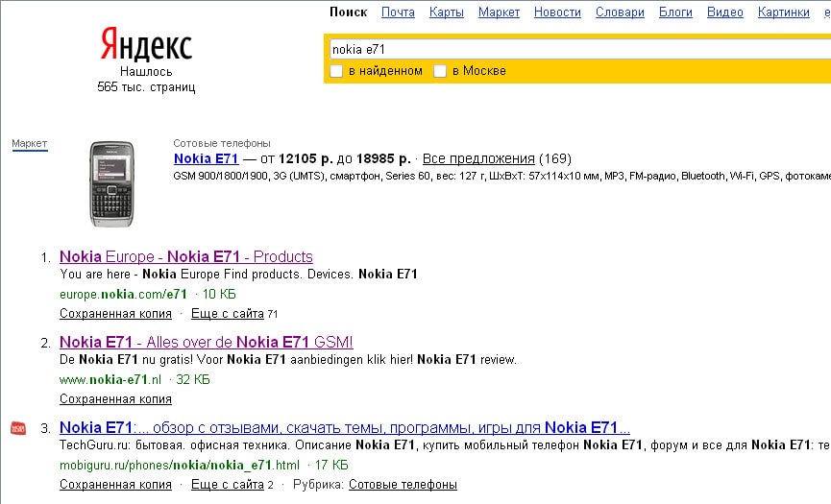This screenshot has height=504, width=831.
Task: Open 'Сотовые телефоны' rubric link
Action: pyautogui.click(x=403, y=485)
